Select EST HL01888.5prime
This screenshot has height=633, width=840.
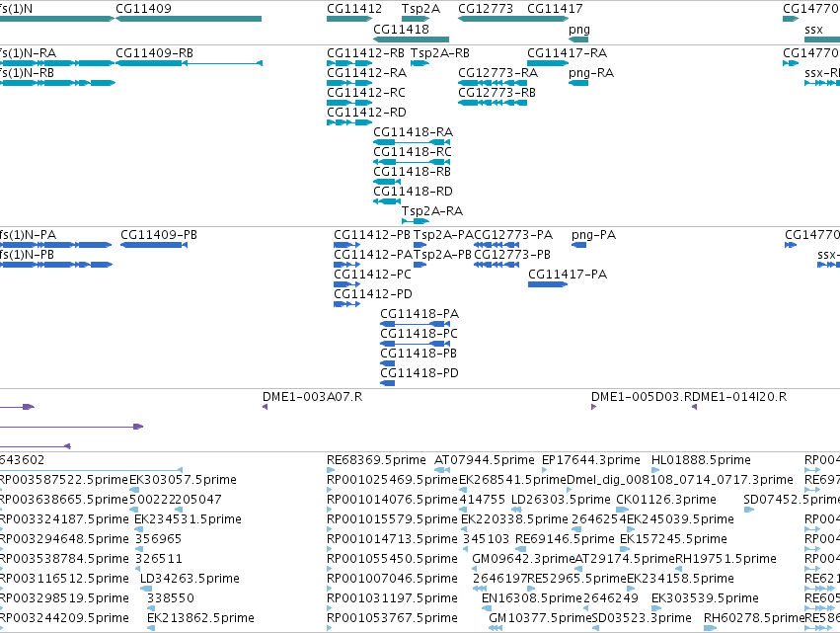[701, 460]
